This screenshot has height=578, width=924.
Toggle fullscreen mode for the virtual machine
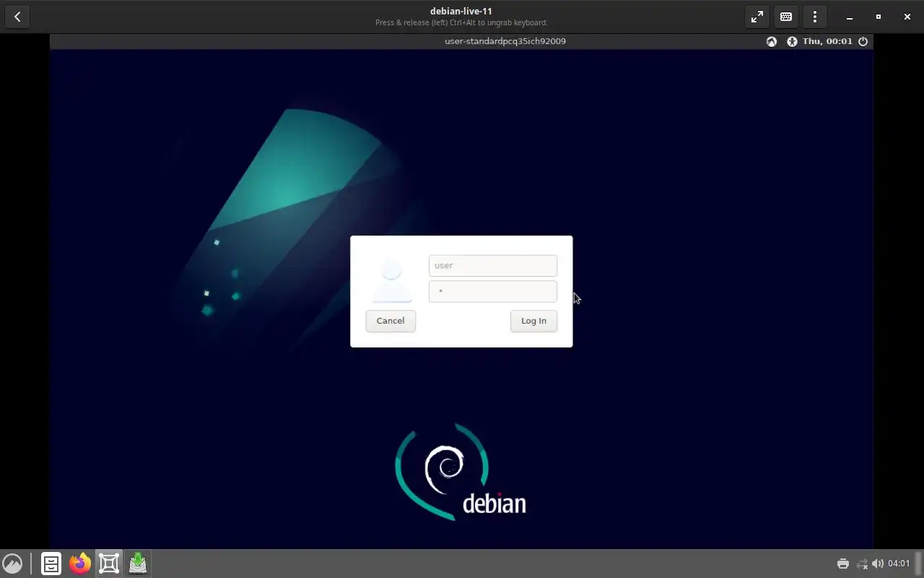(757, 17)
